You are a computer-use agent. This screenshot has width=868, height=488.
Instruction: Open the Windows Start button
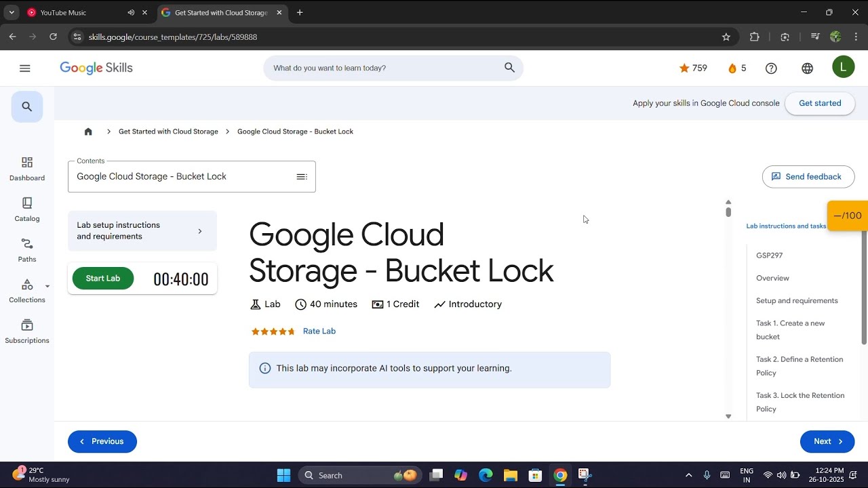pyautogui.click(x=283, y=475)
